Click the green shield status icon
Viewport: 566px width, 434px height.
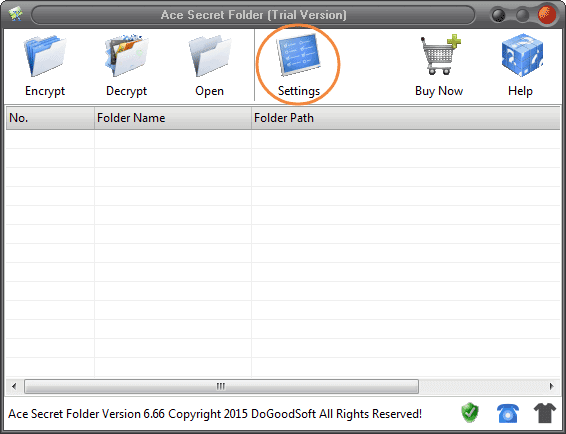[470, 413]
